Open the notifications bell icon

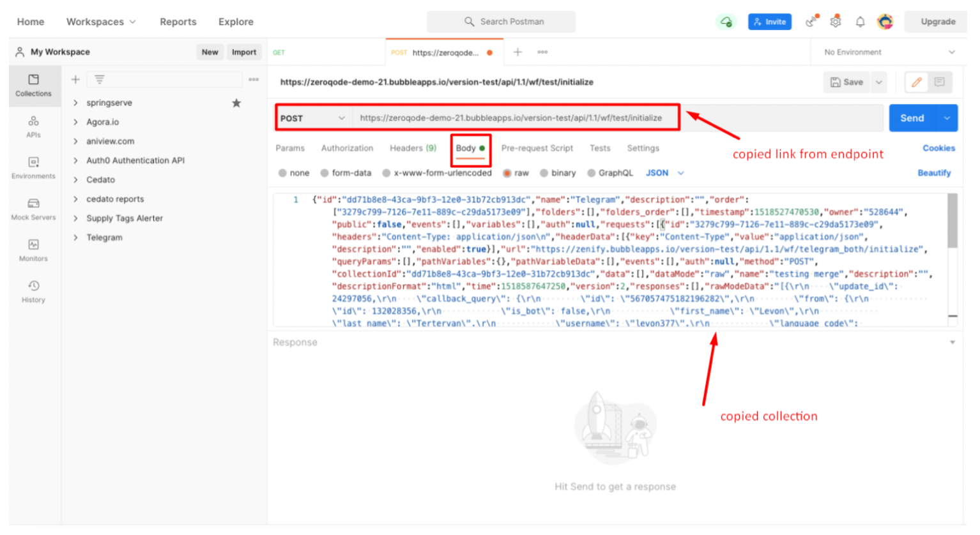tap(860, 22)
